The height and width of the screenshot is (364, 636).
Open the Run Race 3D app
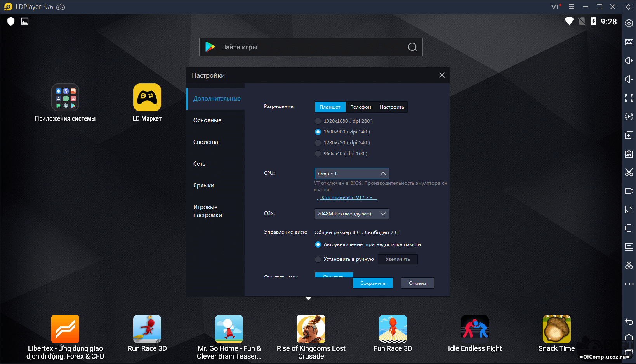pos(147,329)
